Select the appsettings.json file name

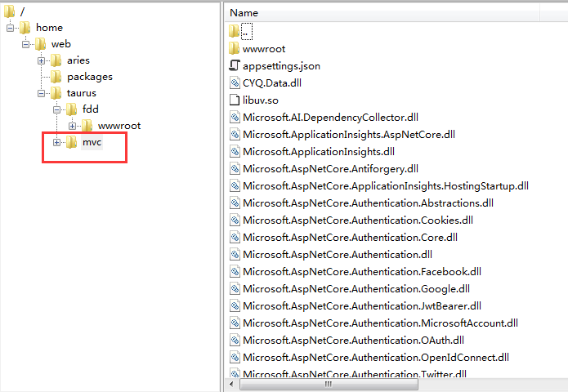(281, 66)
